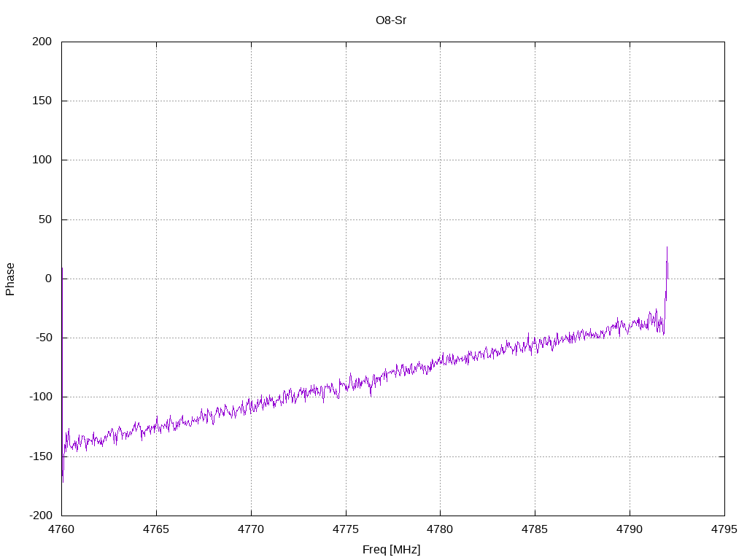Click the Freq [MHz] x-axis label
Image resolution: width=747 pixels, height=560 pixels.
(x=391, y=549)
